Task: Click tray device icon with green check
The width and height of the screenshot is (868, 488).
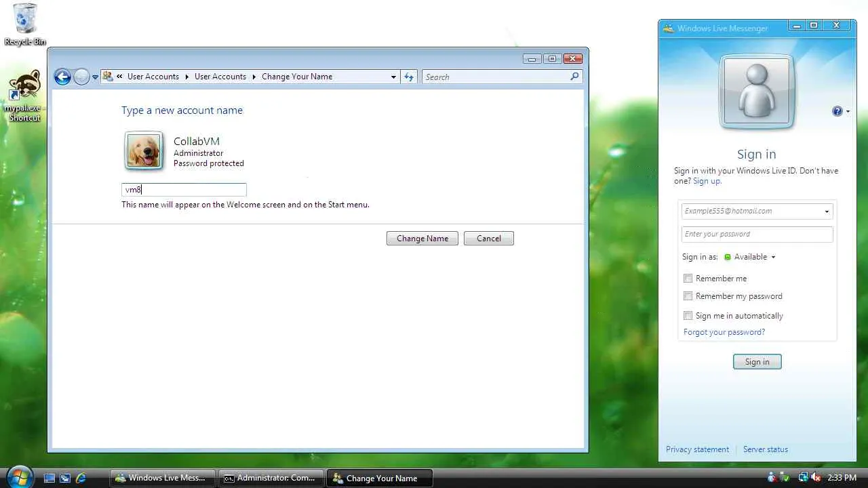Action: click(x=785, y=478)
